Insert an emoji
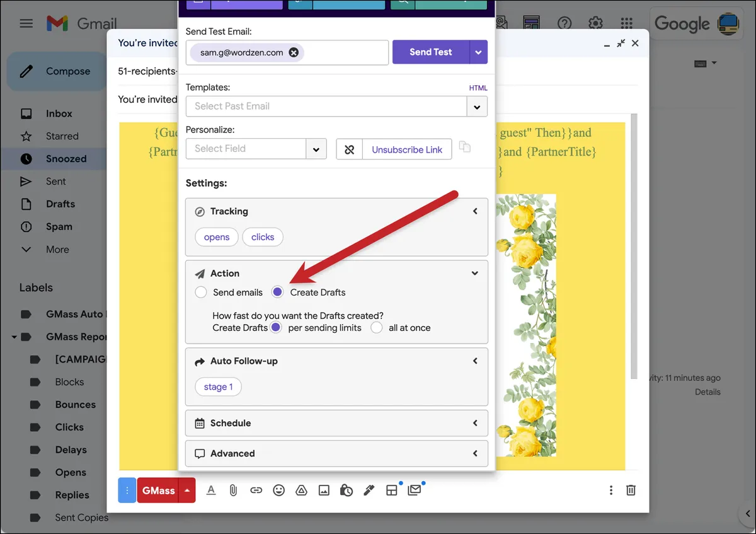The width and height of the screenshot is (756, 534). point(278,490)
